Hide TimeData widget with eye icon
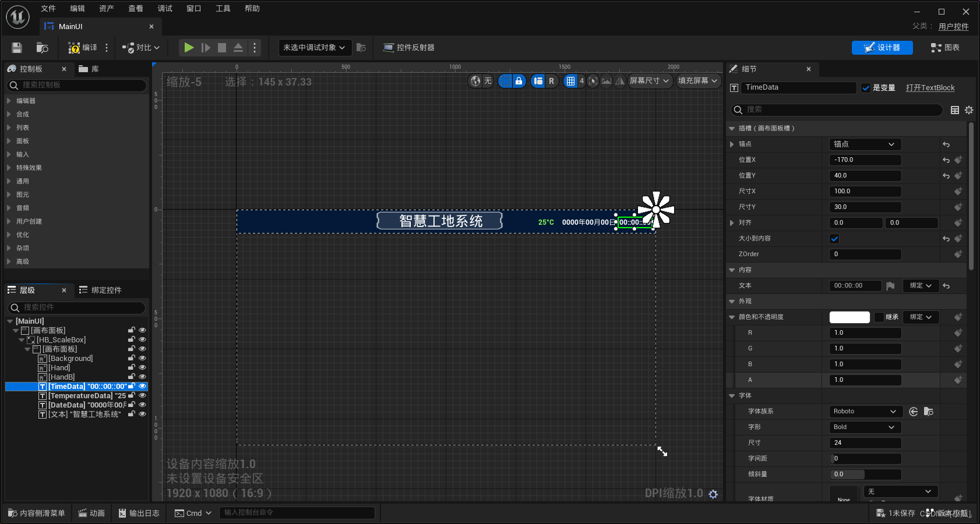This screenshot has height=524, width=980. point(142,386)
